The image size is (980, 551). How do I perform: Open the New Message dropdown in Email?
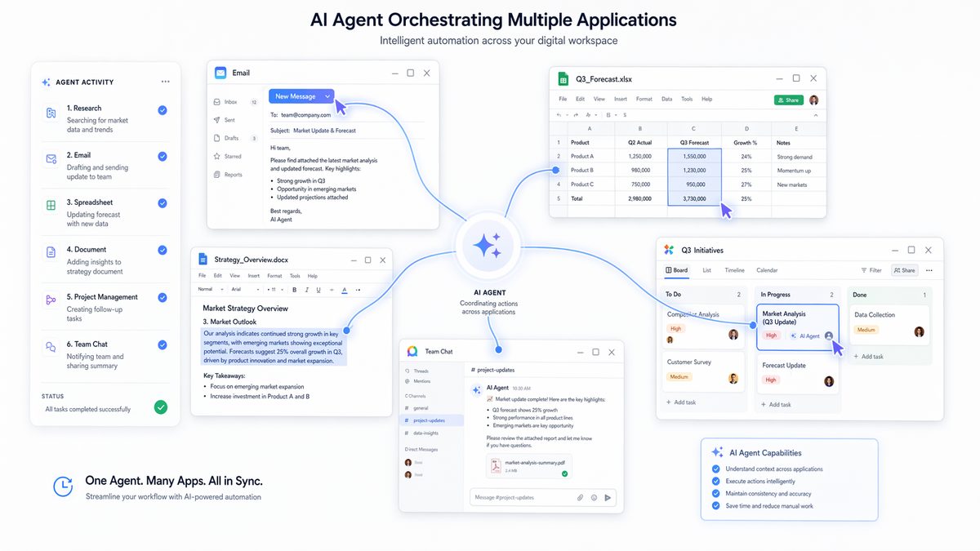(327, 96)
